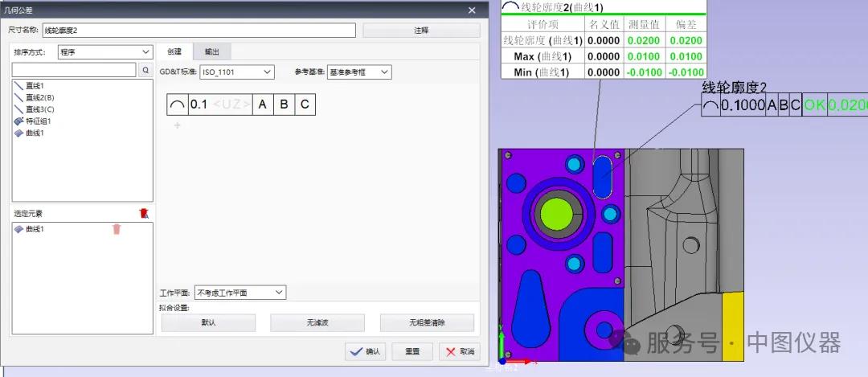Image resolution: width=868 pixels, height=377 pixels.
Task: Open the 参考基准 dropdown
Action: [x=358, y=72]
